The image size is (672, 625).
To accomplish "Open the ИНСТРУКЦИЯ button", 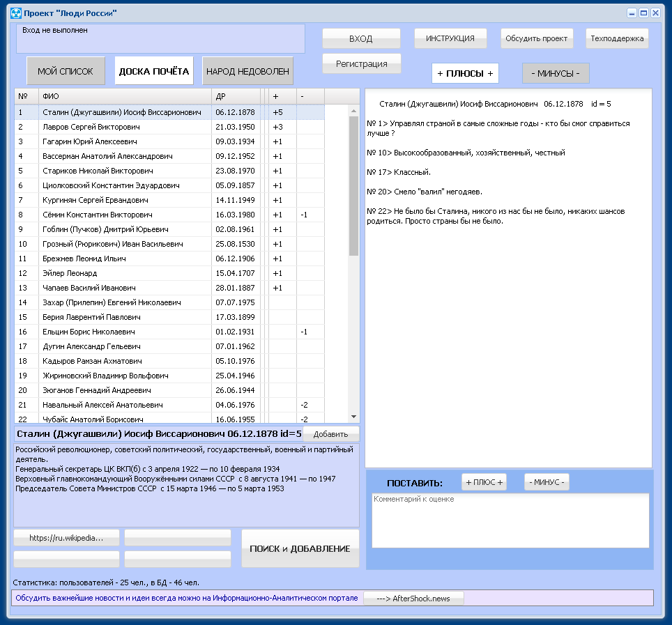I will click(x=450, y=38).
